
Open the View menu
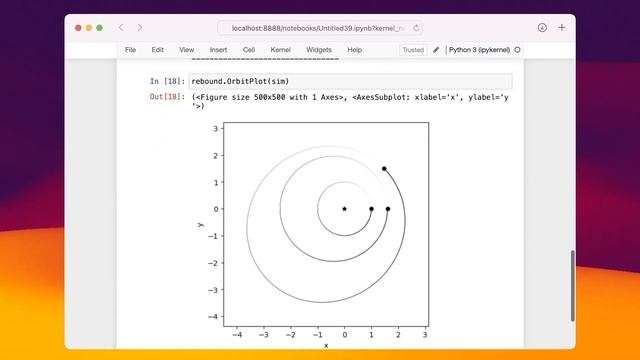click(187, 50)
